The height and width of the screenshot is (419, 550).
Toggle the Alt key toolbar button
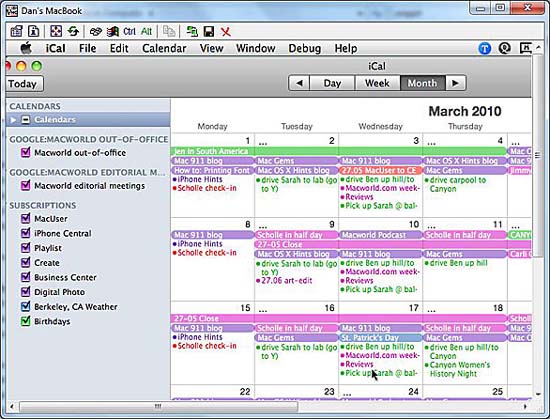tap(147, 32)
